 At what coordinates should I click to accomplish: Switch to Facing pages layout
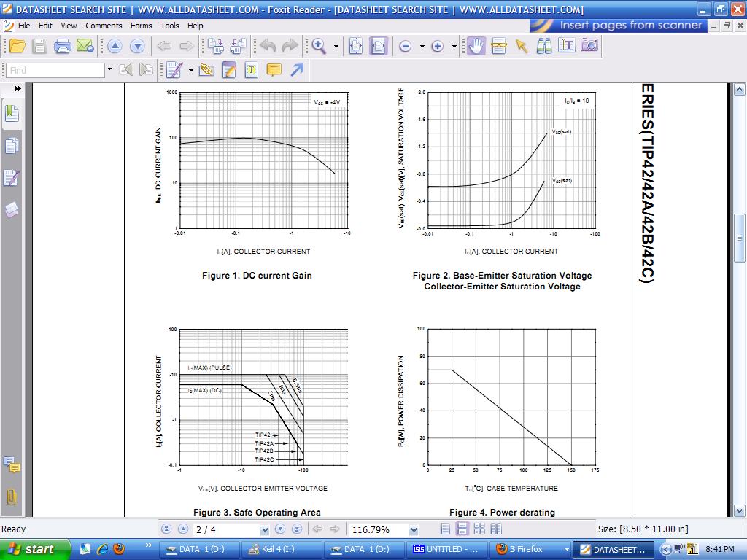[x=479, y=529]
